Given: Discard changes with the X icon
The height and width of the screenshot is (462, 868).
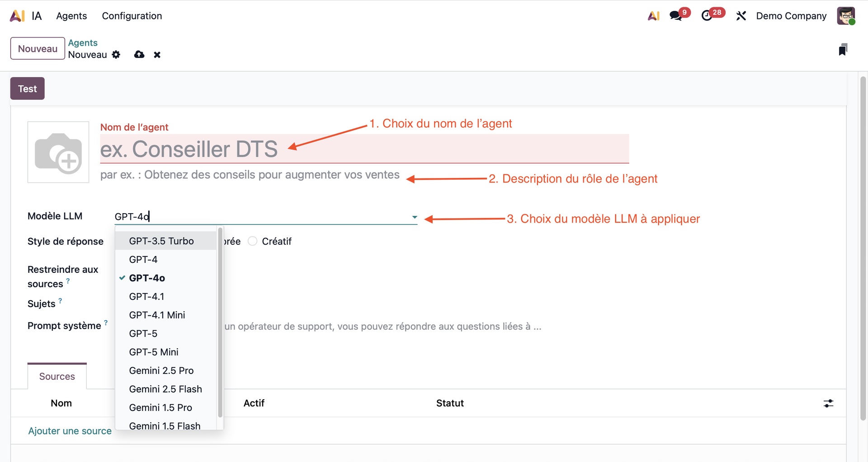Looking at the screenshot, I should pyautogui.click(x=157, y=55).
